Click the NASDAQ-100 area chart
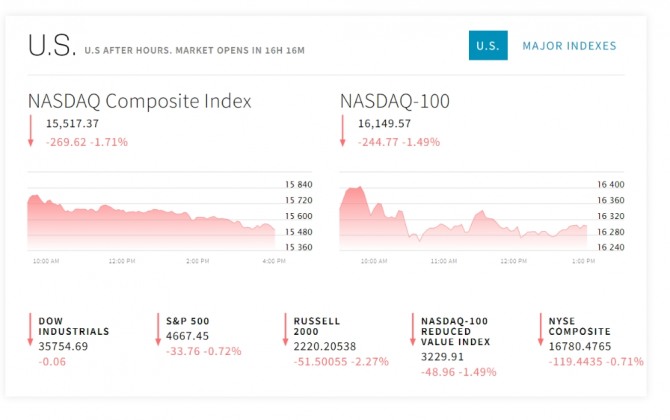 (462, 222)
